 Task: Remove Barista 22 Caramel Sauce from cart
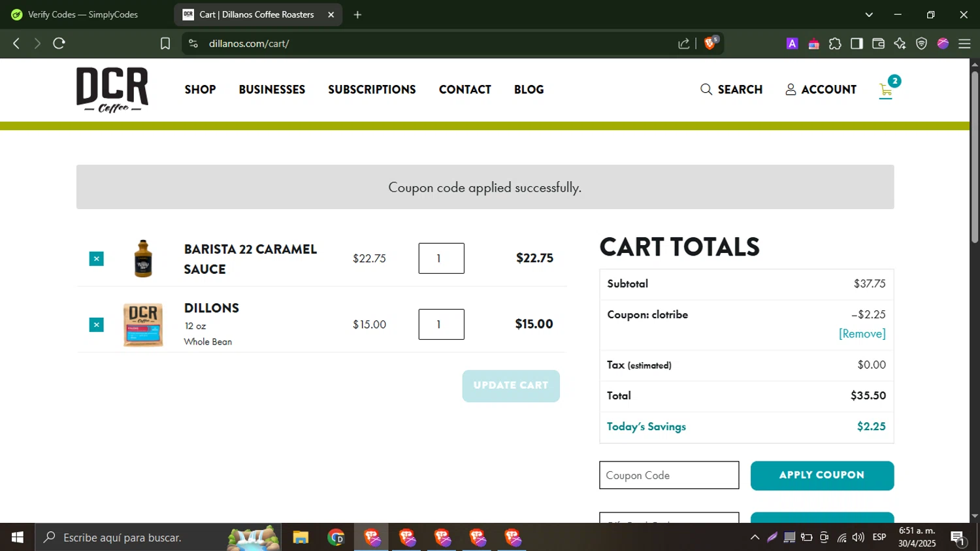coord(96,259)
